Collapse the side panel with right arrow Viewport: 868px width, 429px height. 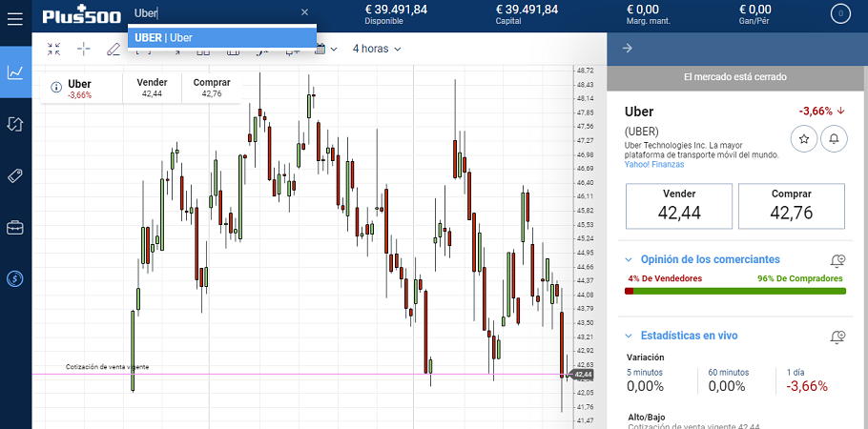628,49
